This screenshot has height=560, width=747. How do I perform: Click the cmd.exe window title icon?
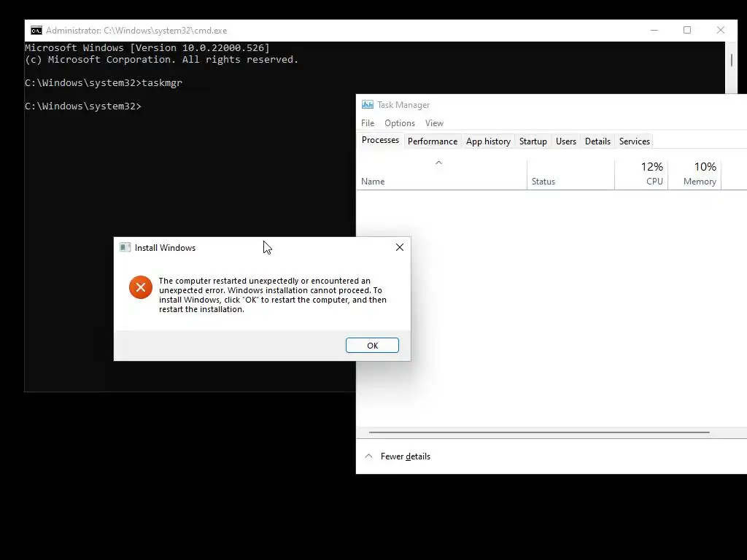36,31
